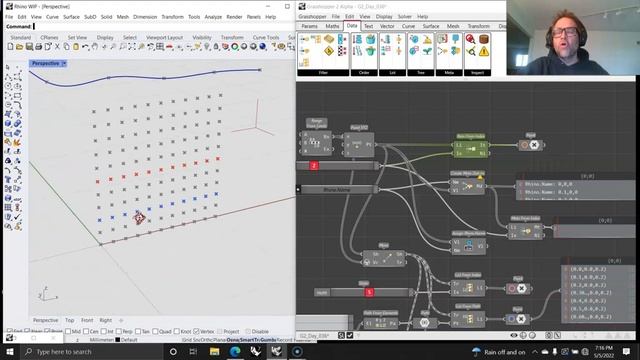The height and width of the screenshot is (360, 640).
Task: Click the blue Render sphere icon
Action: [x=263, y=47]
